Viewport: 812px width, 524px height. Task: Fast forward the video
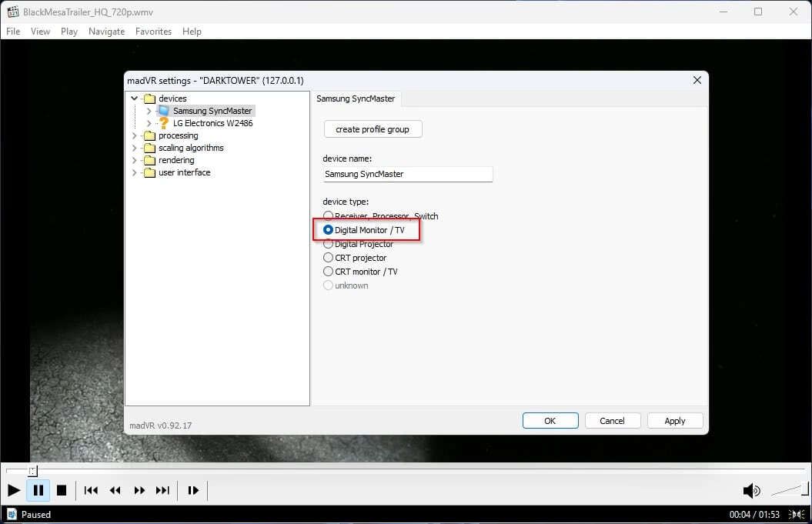coord(139,490)
